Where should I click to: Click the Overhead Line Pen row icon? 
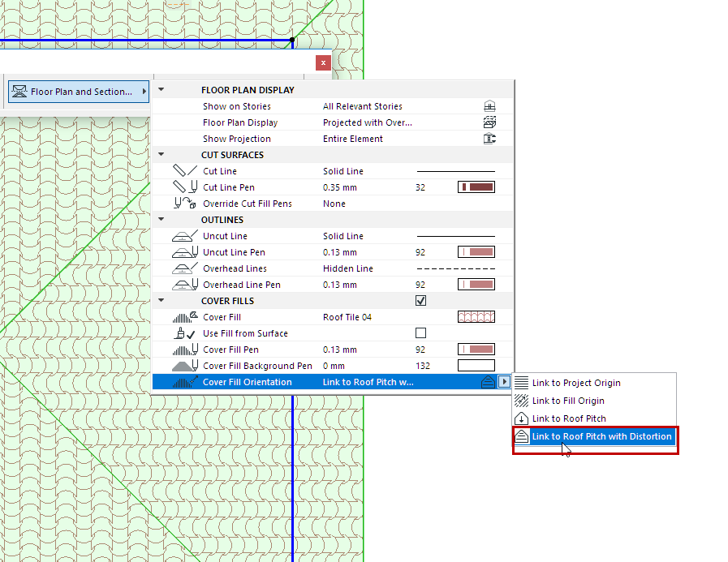(x=185, y=285)
